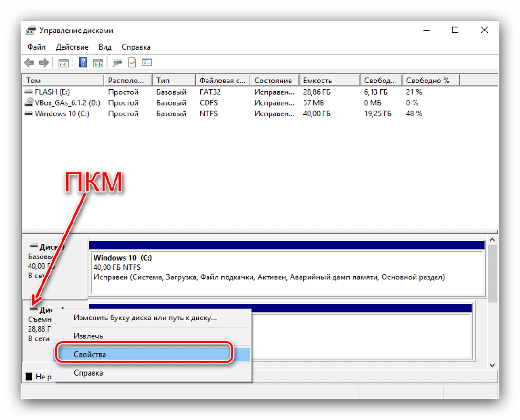Click the scroll down arrow of disk pane
The width and height of the screenshot is (520, 420).
492,365
